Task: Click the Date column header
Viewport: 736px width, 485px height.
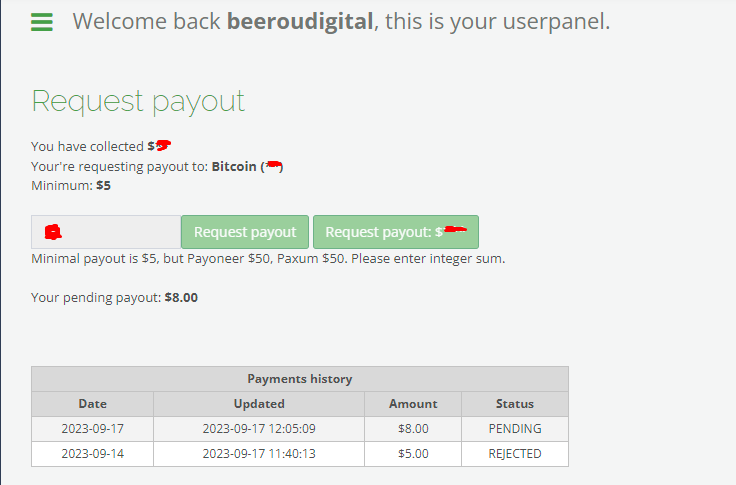Action: point(92,404)
